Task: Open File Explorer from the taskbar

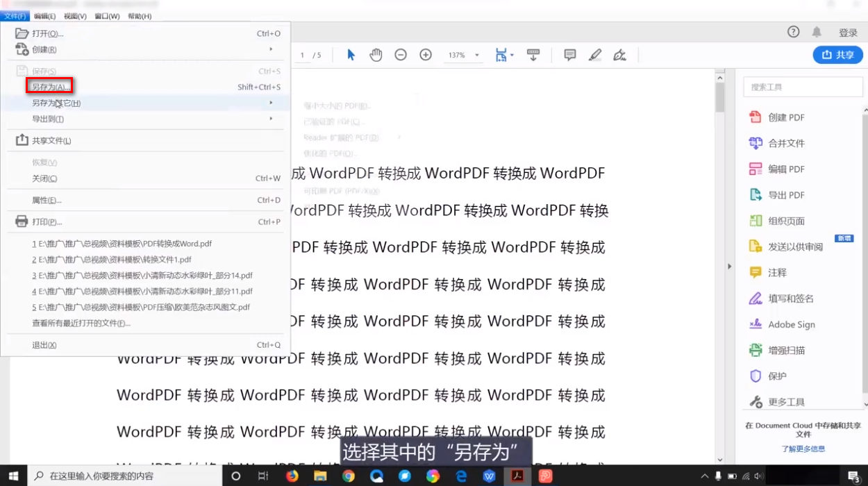Action: (320, 476)
